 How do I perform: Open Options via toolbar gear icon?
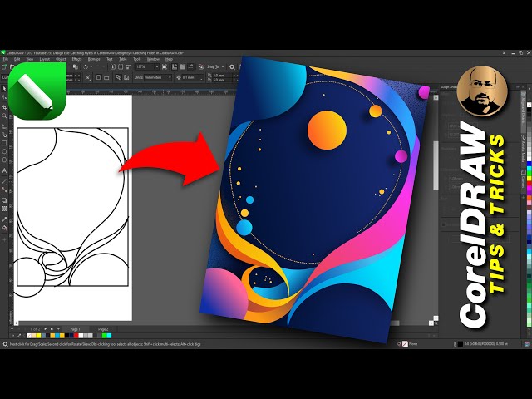pos(232,66)
